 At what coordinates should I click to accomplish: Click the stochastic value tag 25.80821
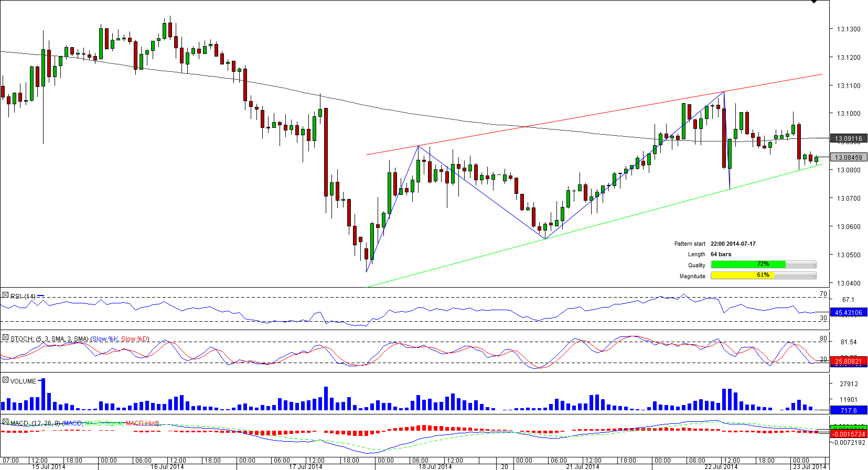849,361
